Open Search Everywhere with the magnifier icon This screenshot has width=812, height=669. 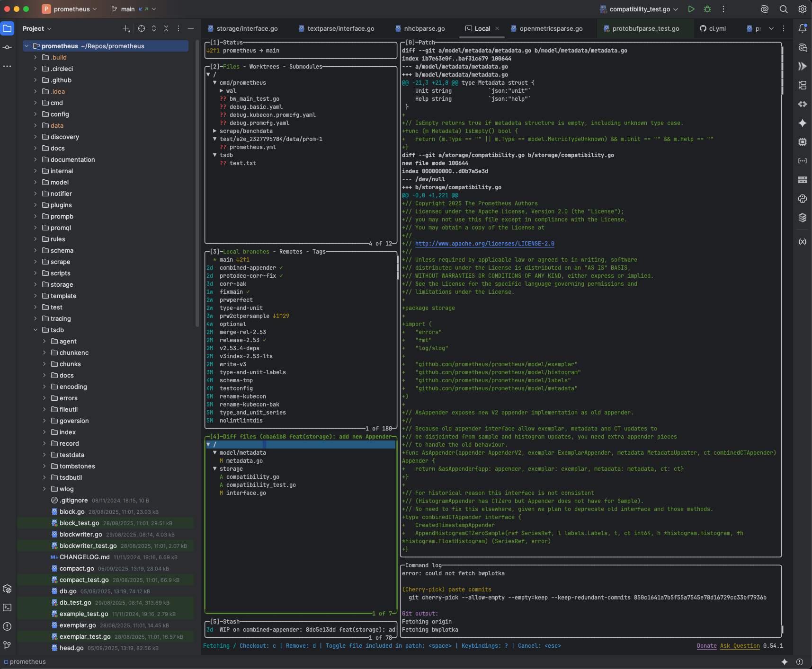point(783,9)
